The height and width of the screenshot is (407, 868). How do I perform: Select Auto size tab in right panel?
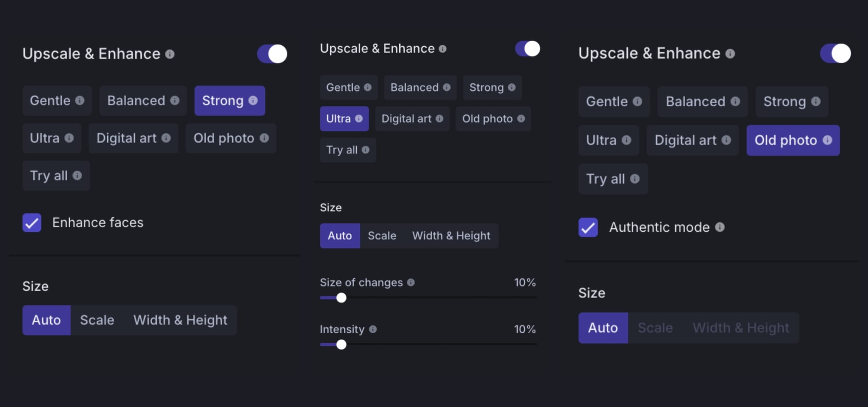(x=603, y=328)
